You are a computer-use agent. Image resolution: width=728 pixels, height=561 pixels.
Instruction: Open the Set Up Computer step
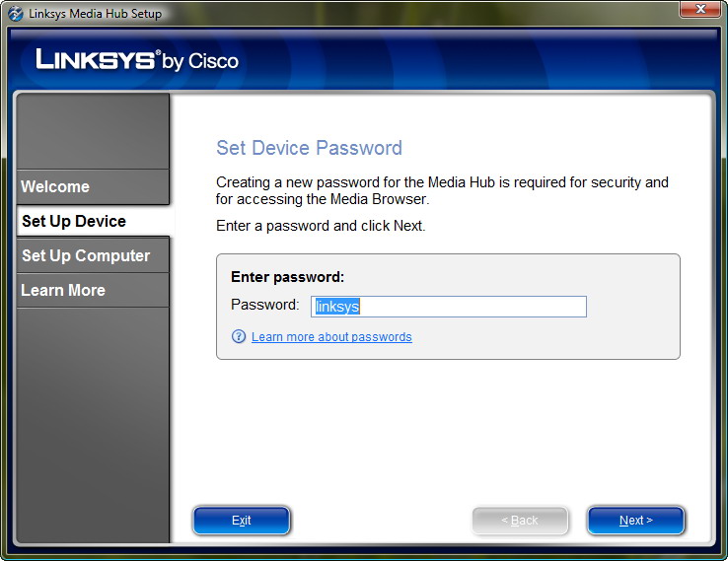86,255
